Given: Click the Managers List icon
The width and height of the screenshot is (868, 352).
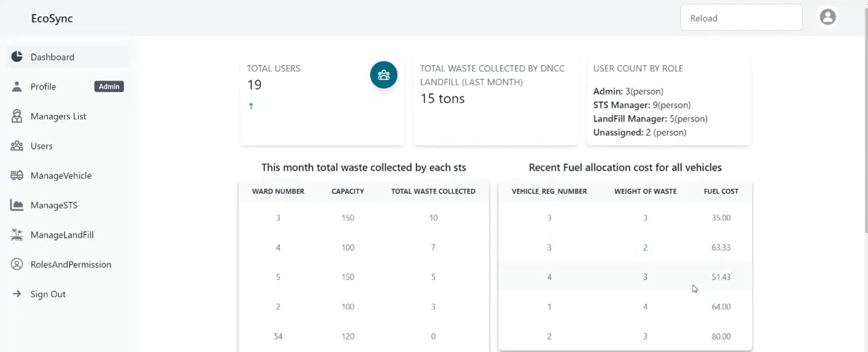Looking at the screenshot, I should click(17, 116).
